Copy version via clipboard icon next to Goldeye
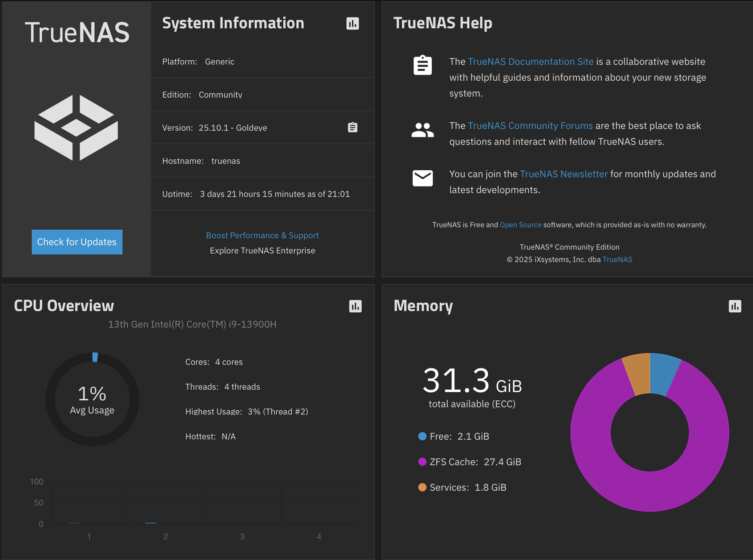The height and width of the screenshot is (560, 753). point(352,127)
